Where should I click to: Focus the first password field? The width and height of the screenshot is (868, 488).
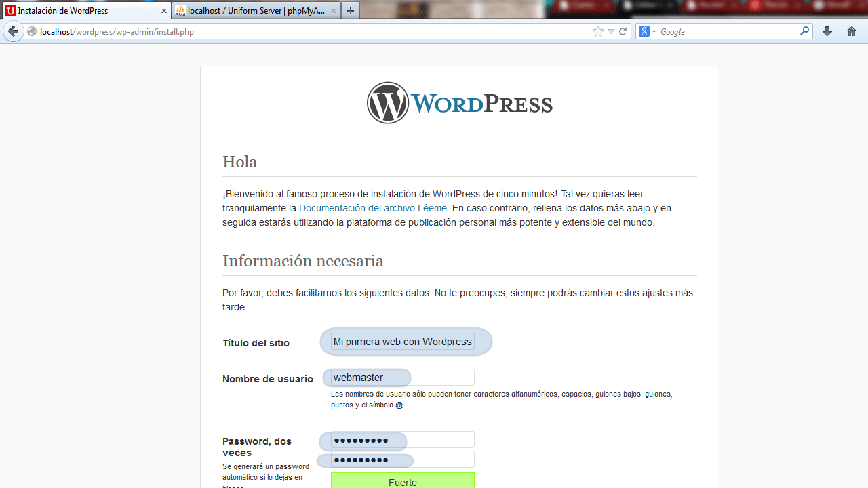(403, 440)
